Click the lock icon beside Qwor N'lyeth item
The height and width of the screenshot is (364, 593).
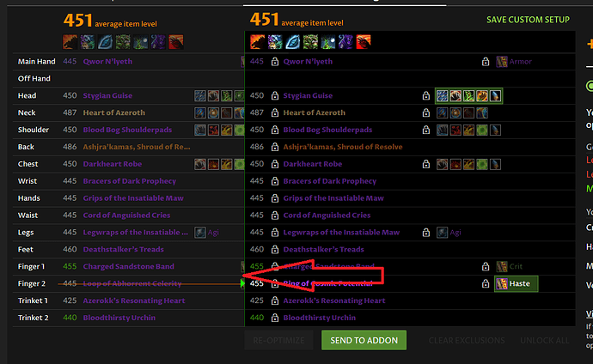click(x=275, y=62)
